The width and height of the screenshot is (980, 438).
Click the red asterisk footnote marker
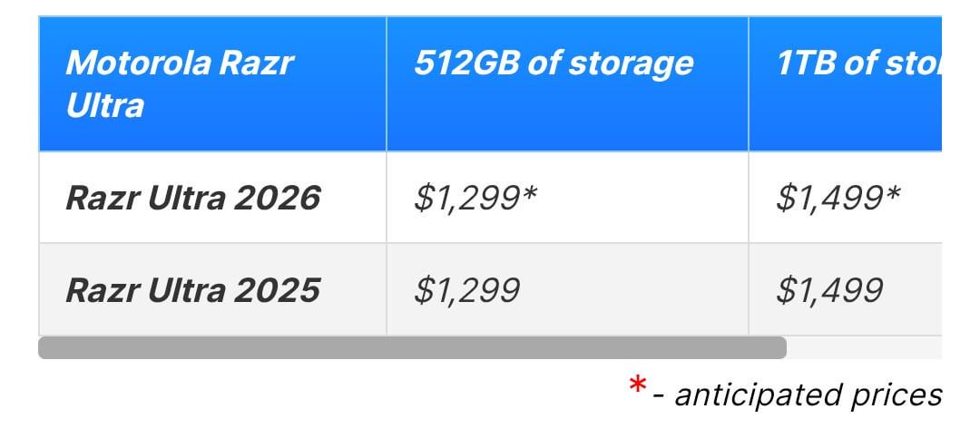[x=638, y=387]
